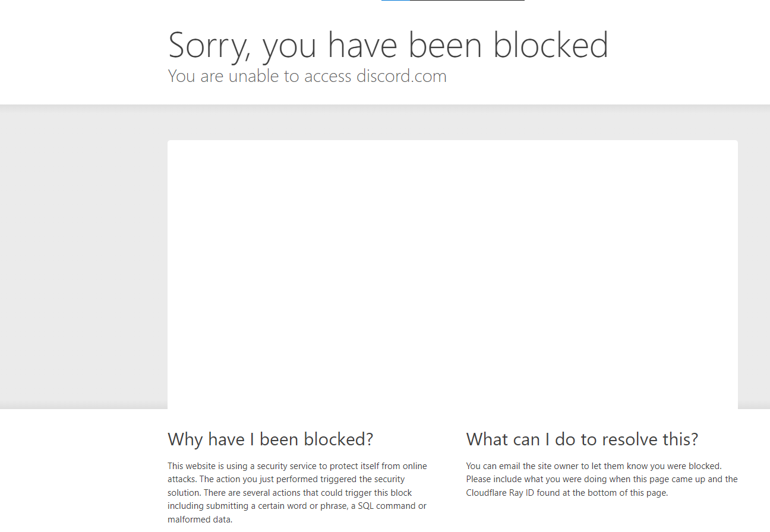Click the "You are unable to access discord.com" subtitle
The height and width of the screenshot is (532, 770).
pyautogui.click(x=307, y=76)
